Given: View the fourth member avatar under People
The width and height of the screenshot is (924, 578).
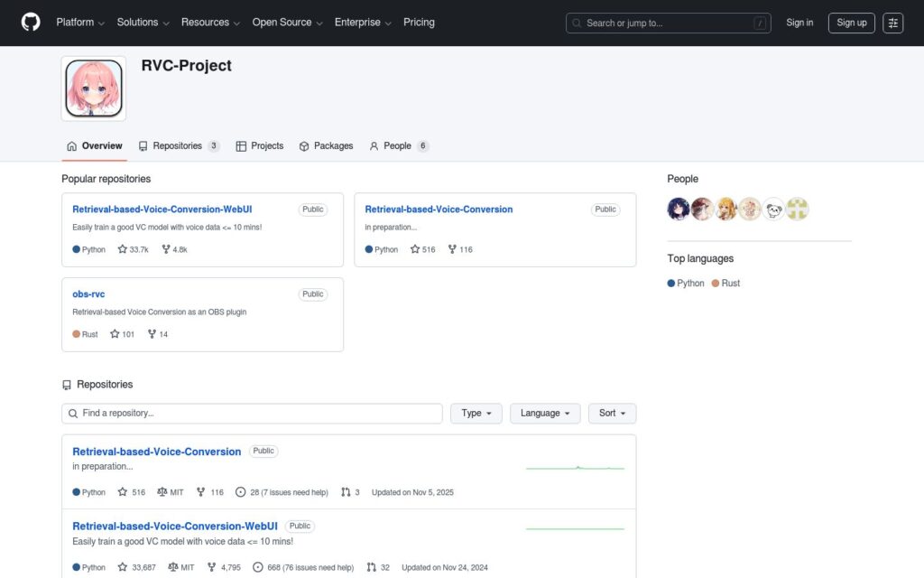Looking at the screenshot, I should tap(750, 209).
